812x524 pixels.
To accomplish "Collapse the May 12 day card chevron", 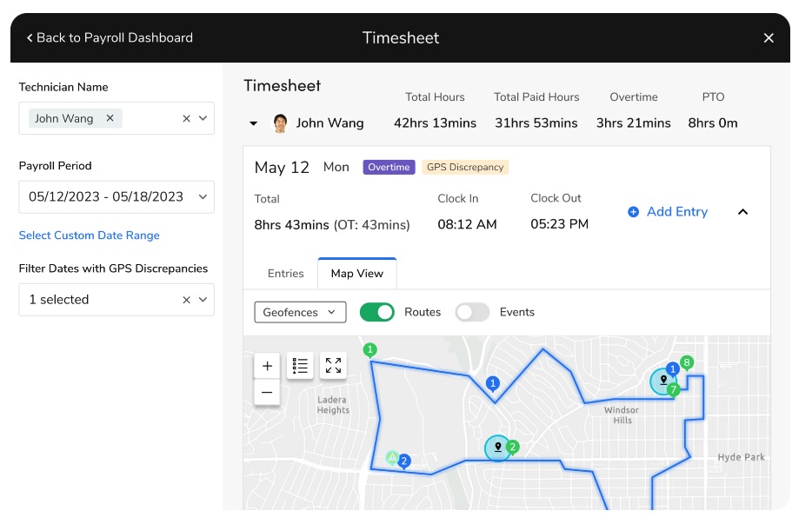I will click(x=742, y=212).
